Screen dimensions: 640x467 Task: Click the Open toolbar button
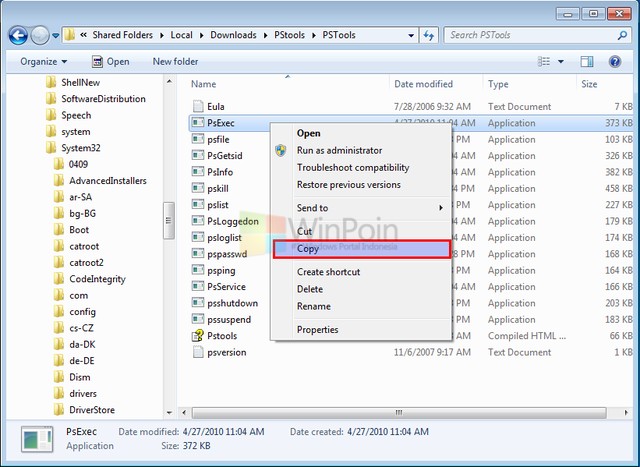point(111,62)
